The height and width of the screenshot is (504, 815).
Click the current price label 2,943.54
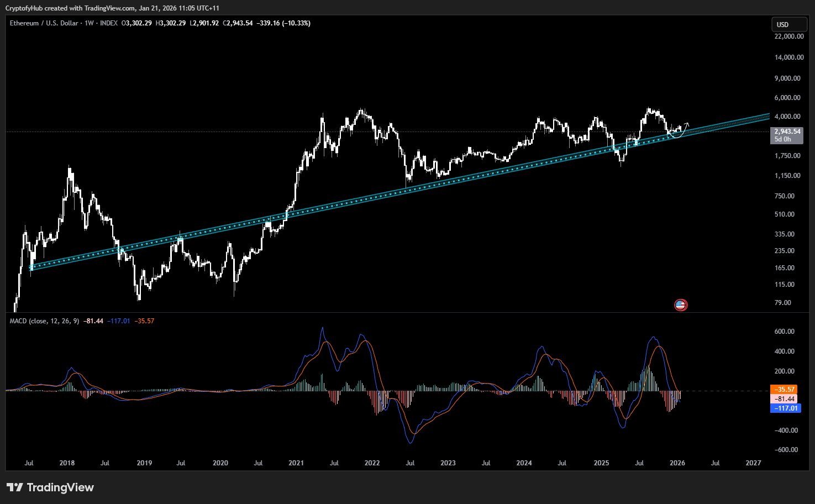pyautogui.click(x=787, y=132)
